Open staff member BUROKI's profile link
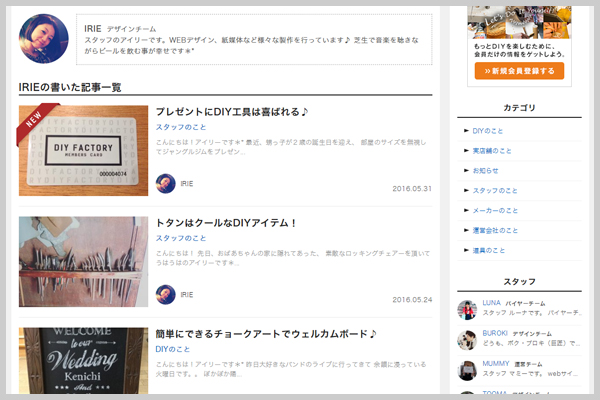This screenshot has width=600, height=400. pos(495,333)
